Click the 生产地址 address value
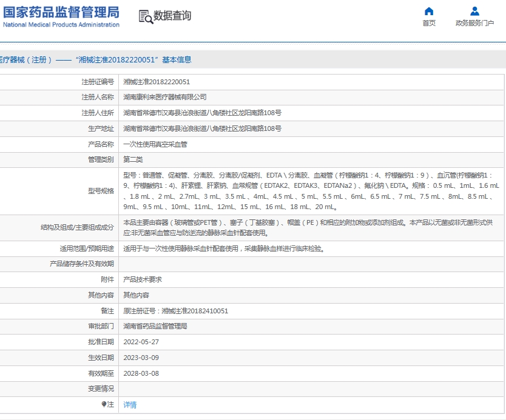The height and width of the screenshot is (420, 506). click(x=202, y=128)
